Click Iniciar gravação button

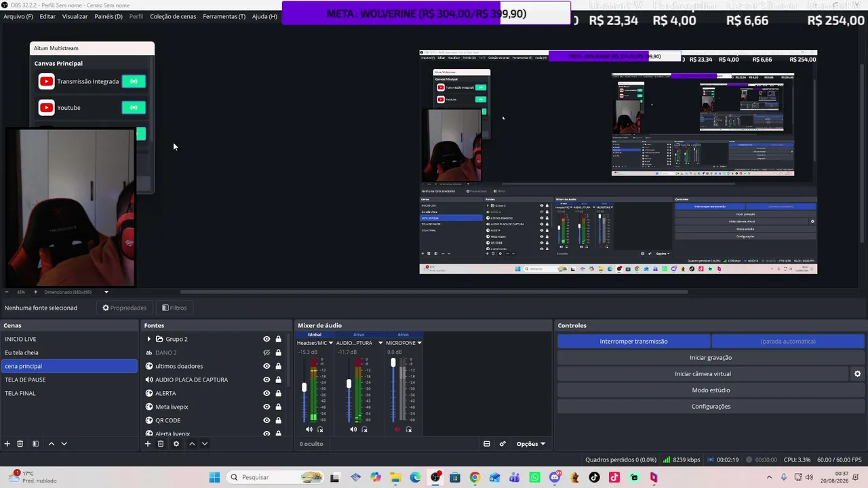(711, 357)
